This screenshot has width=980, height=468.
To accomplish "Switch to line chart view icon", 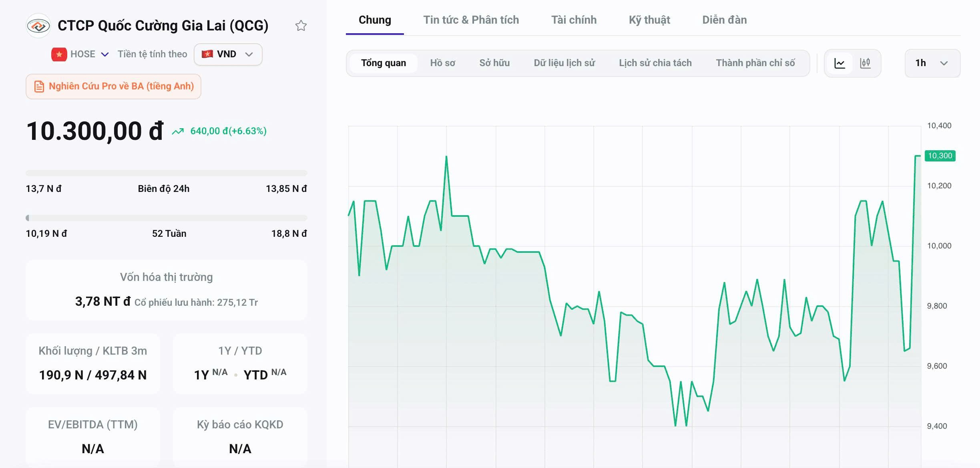I will click(839, 63).
